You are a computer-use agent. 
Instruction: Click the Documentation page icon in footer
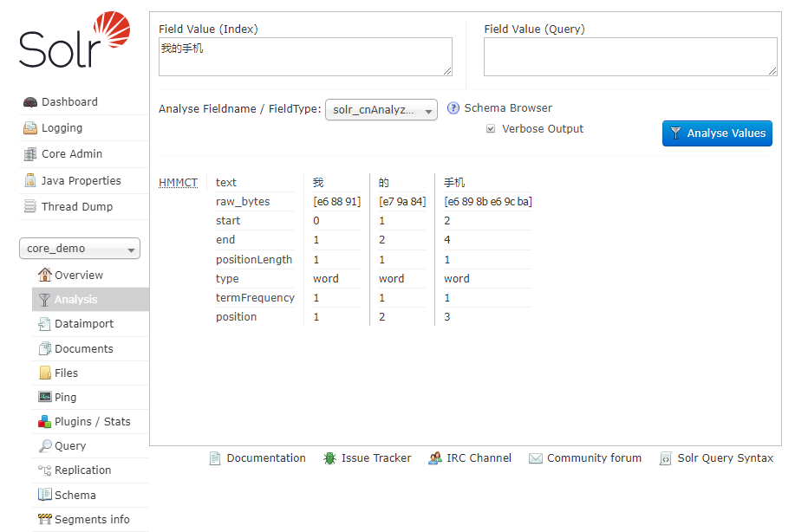[x=215, y=458]
